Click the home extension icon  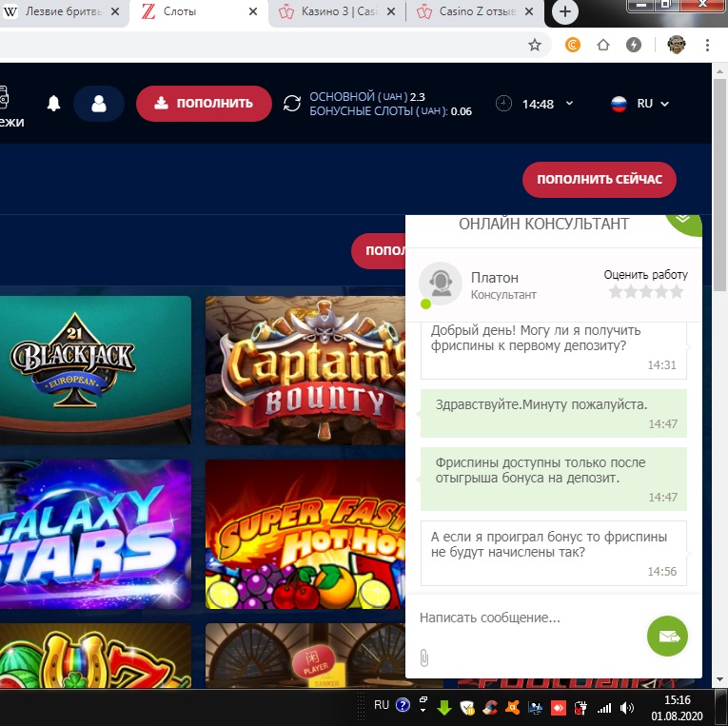click(x=603, y=45)
